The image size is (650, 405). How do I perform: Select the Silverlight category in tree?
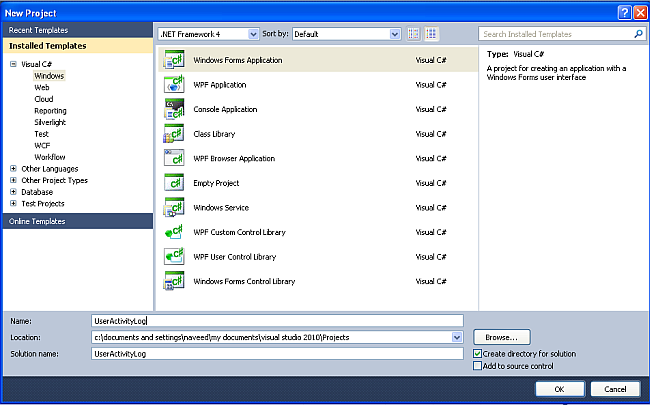click(50, 122)
